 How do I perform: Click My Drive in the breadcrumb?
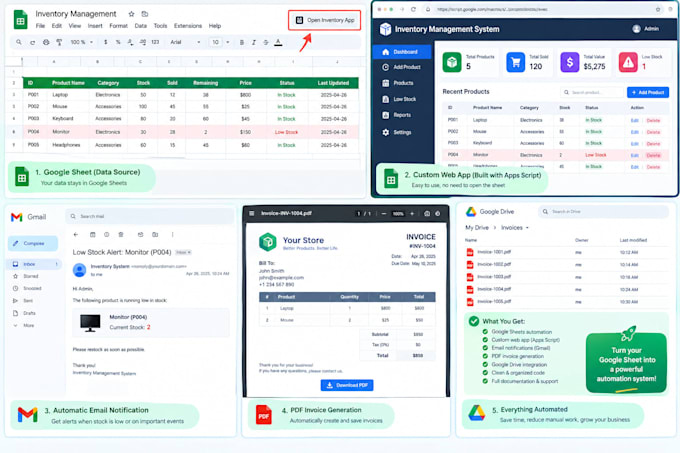click(477, 228)
